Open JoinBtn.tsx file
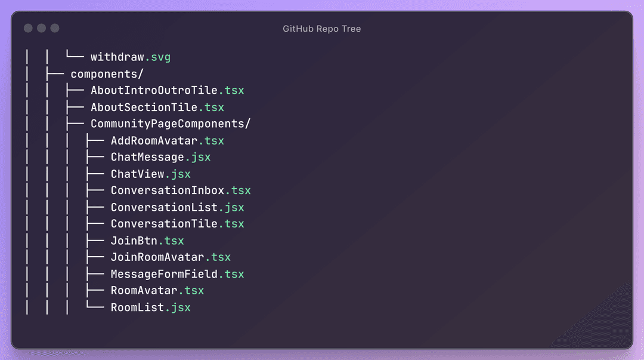This screenshot has height=360, width=644. click(147, 241)
